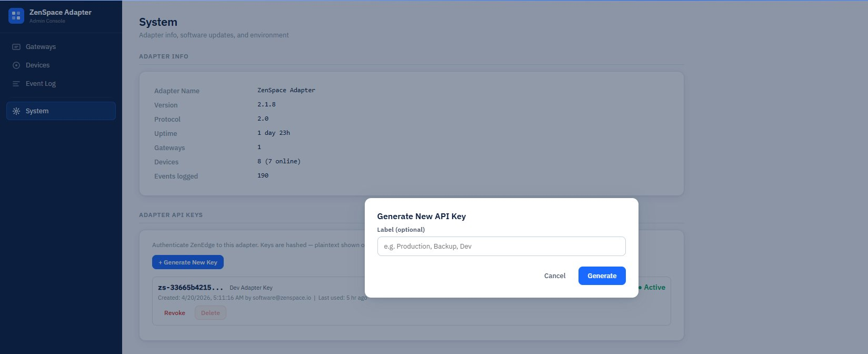This screenshot has width=868, height=354.
Task: Click the Events logged label
Action: [x=176, y=176]
